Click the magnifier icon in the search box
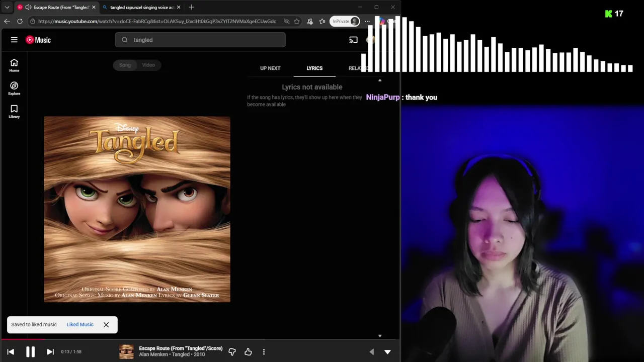This screenshot has height=362, width=644. coord(124,40)
